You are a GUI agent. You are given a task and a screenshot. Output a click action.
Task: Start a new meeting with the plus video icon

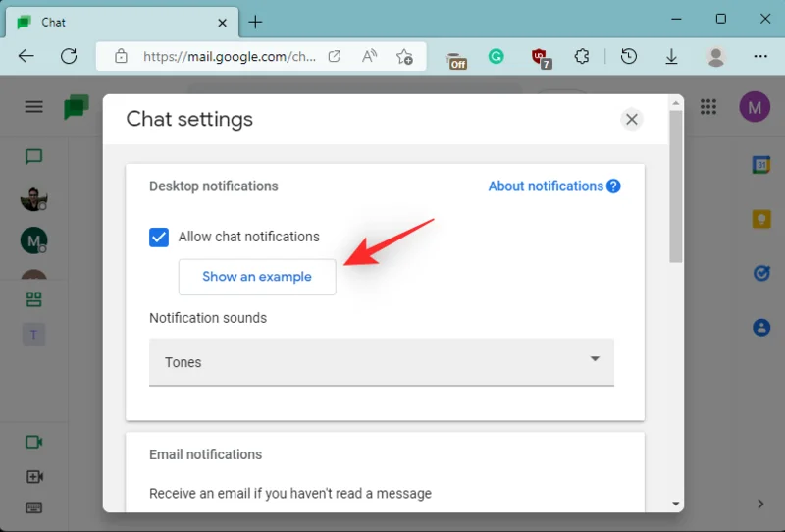point(34,476)
